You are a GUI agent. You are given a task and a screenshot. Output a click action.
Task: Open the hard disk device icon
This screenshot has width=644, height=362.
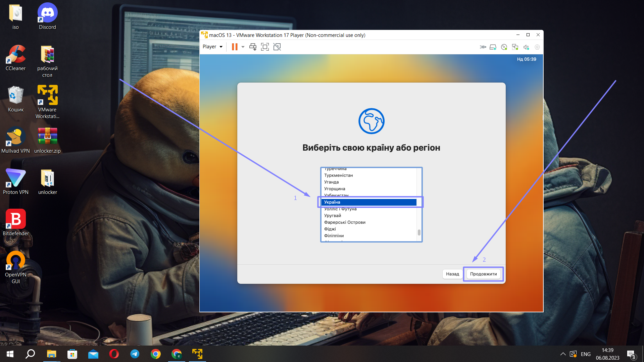(x=493, y=47)
